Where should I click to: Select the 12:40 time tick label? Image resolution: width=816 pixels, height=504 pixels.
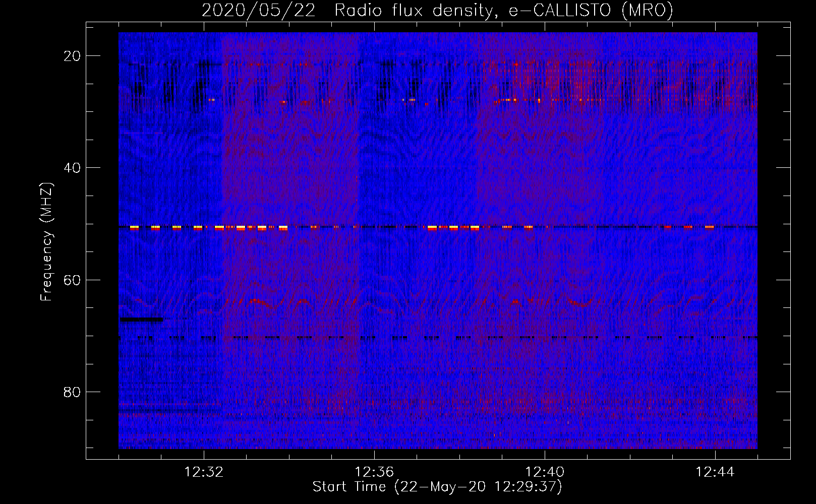pyautogui.click(x=545, y=473)
